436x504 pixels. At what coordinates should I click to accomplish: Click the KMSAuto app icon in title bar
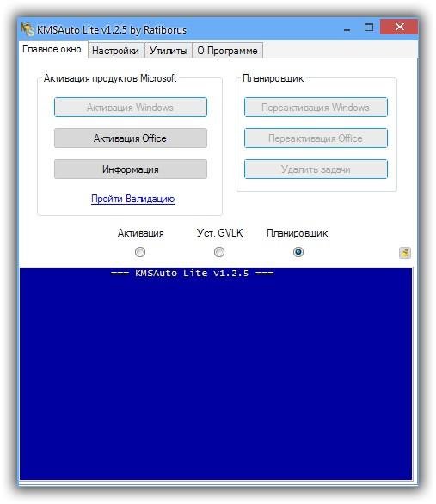pyautogui.click(x=28, y=29)
